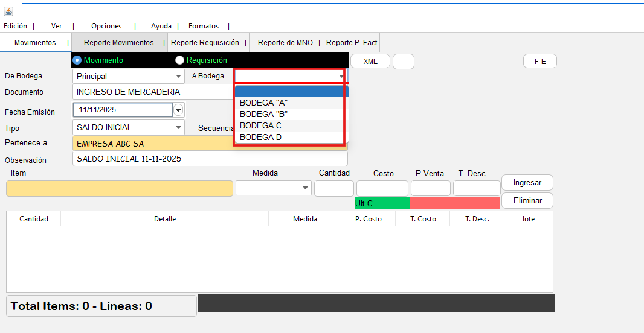
Task: Click the F-E button
Action: tap(539, 61)
